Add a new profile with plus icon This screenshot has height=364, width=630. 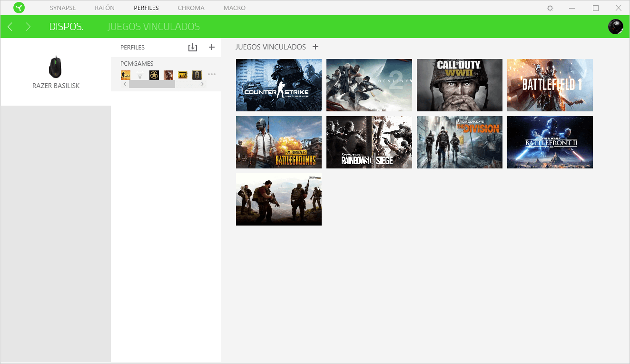click(212, 47)
